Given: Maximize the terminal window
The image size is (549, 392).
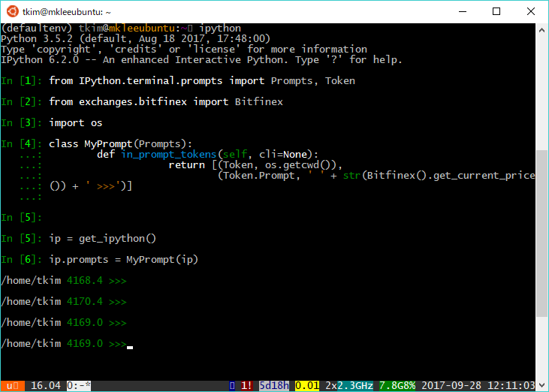Looking at the screenshot, I should tap(496, 11).
